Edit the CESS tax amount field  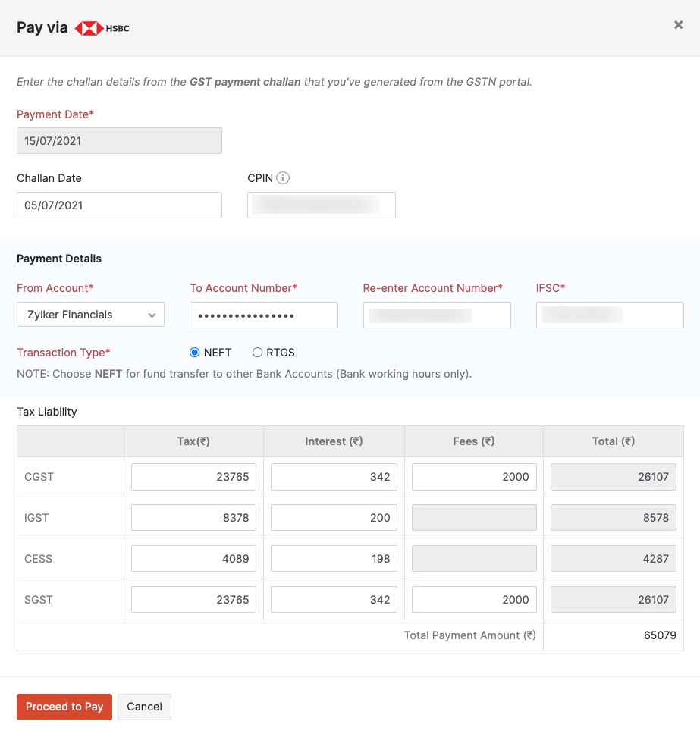pos(193,559)
